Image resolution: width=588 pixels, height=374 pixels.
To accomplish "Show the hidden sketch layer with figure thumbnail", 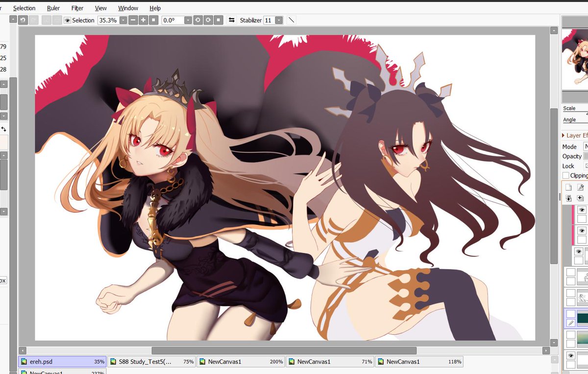I will 571,272.
